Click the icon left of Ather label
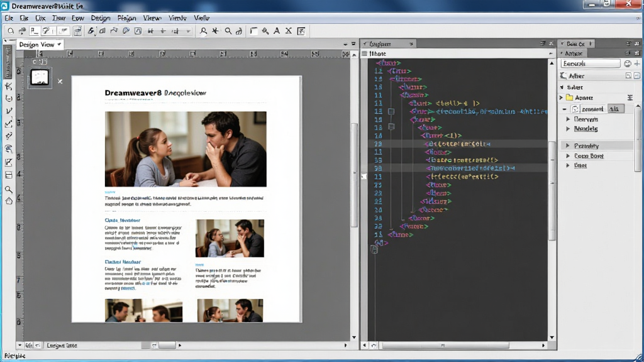Viewport: 644px width, 362px height. pos(563,76)
